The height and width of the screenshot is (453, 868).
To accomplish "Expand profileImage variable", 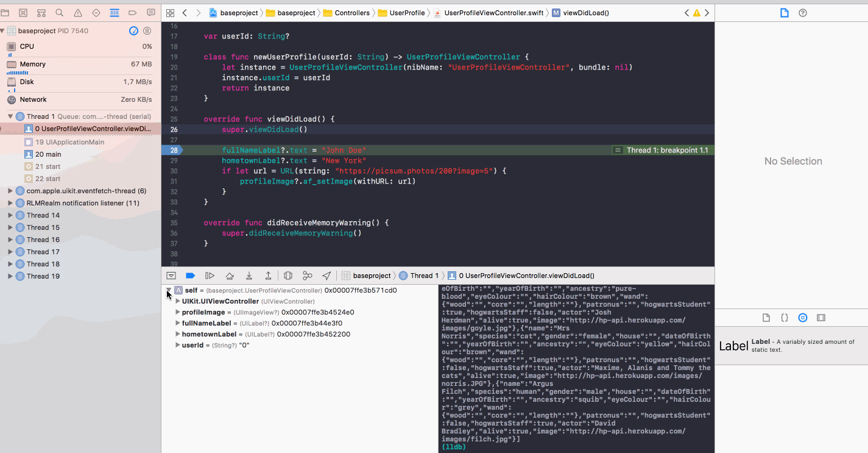I will (x=178, y=312).
